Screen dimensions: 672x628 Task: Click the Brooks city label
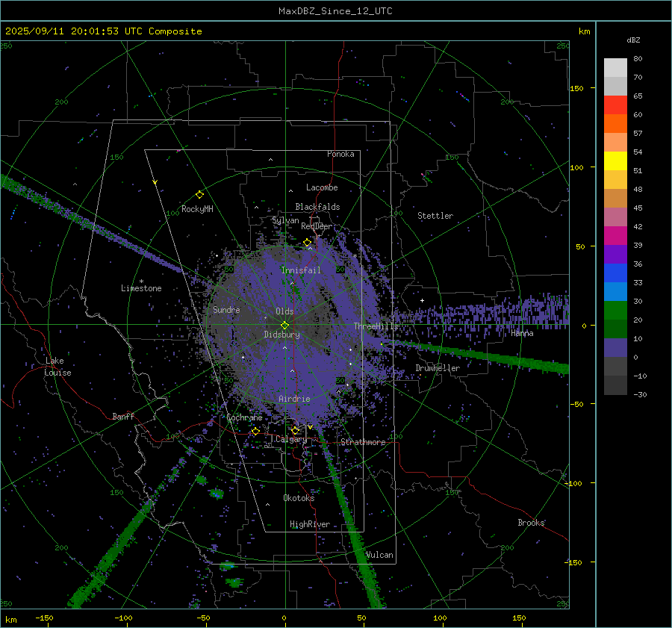click(531, 523)
